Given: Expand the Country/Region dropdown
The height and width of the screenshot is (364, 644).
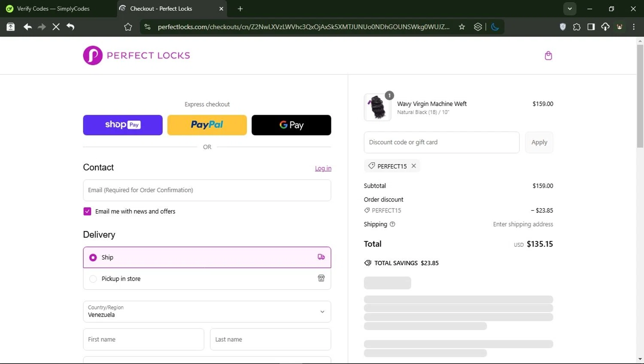Looking at the screenshot, I should tap(207, 312).
